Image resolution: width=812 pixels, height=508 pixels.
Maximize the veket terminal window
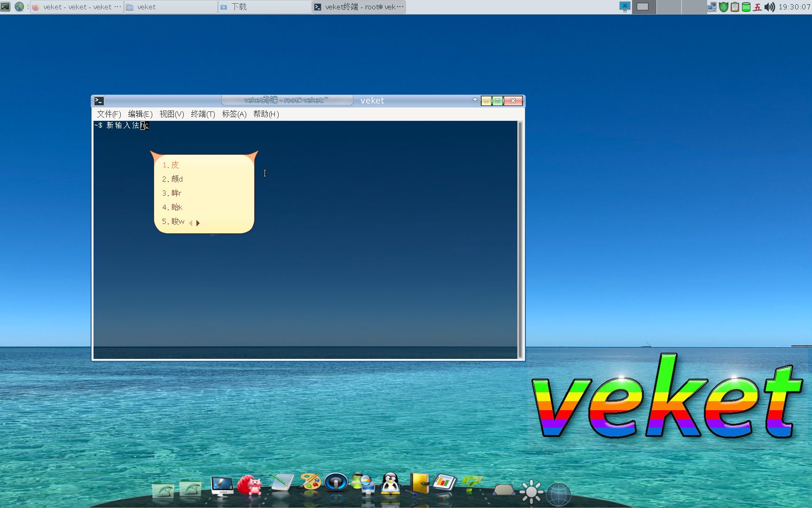[x=498, y=101]
